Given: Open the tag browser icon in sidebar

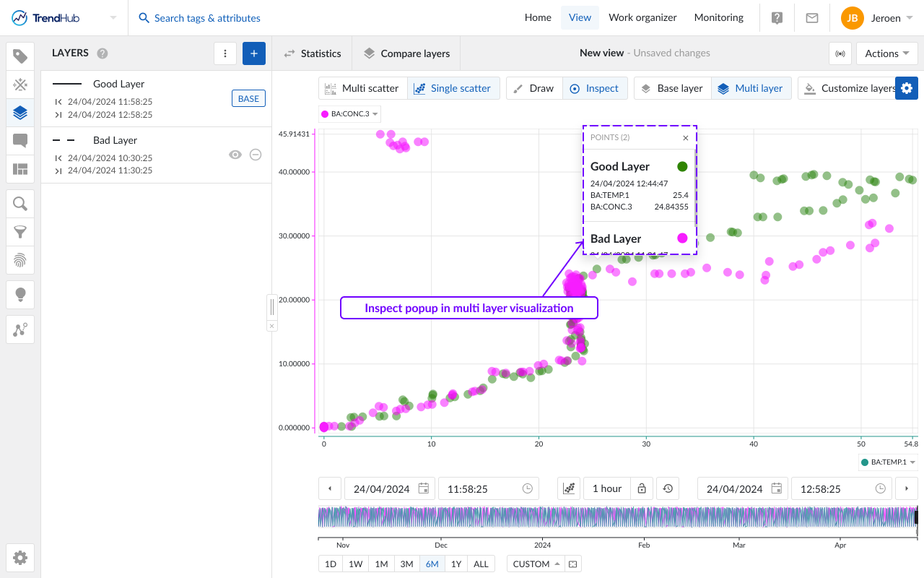Looking at the screenshot, I should pos(20,57).
